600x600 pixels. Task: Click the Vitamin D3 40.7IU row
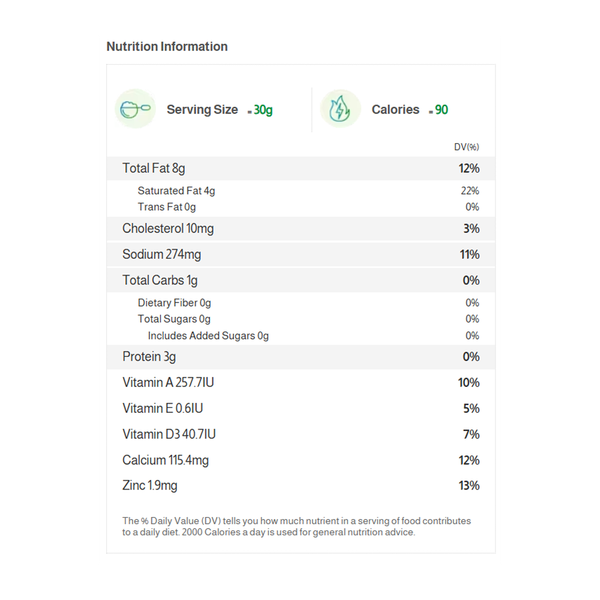point(169,435)
